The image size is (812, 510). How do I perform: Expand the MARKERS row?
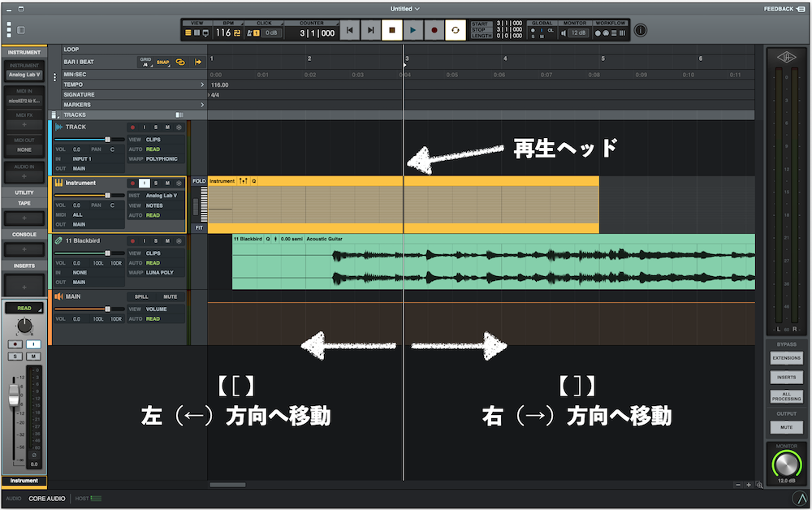(x=202, y=105)
